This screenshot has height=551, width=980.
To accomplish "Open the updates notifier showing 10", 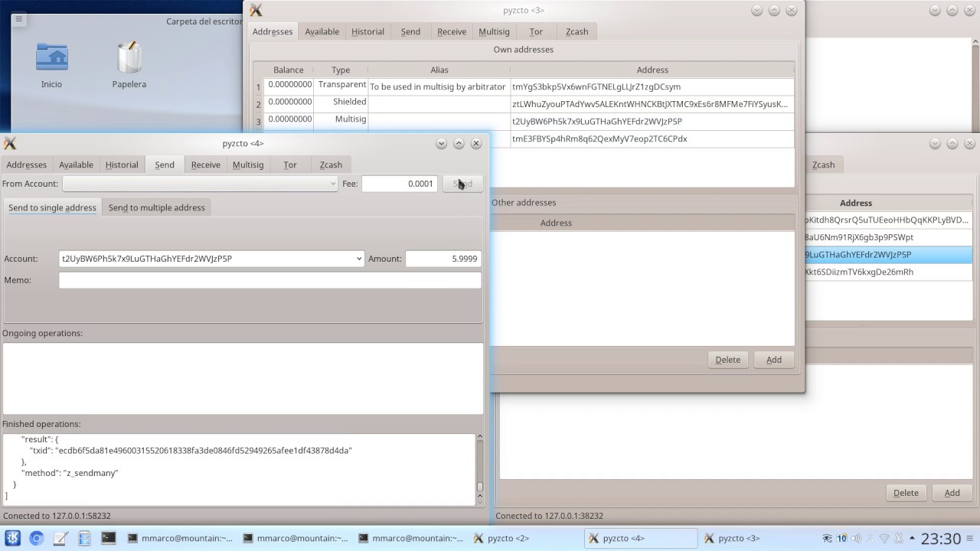I will (x=841, y=538).
